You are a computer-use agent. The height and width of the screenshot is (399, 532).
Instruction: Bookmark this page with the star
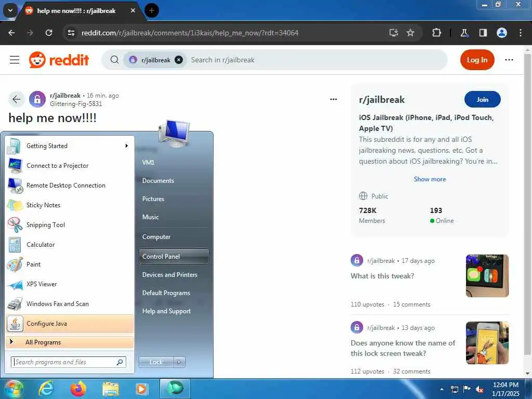tap(410, 33)
